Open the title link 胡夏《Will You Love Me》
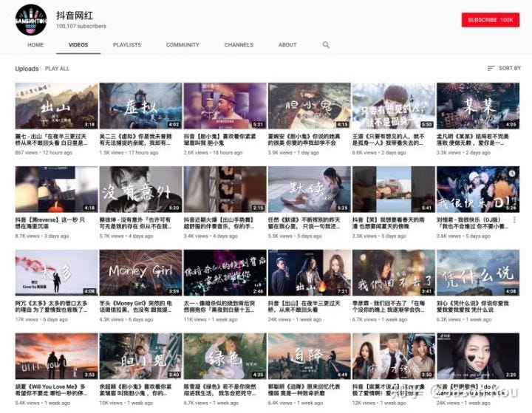 coord(51,390)
